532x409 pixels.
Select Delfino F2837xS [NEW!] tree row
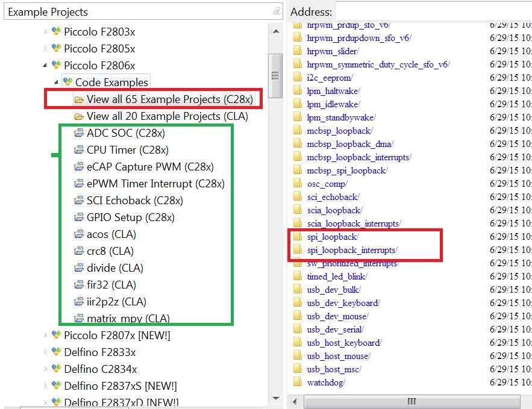[x=120, y=386]
